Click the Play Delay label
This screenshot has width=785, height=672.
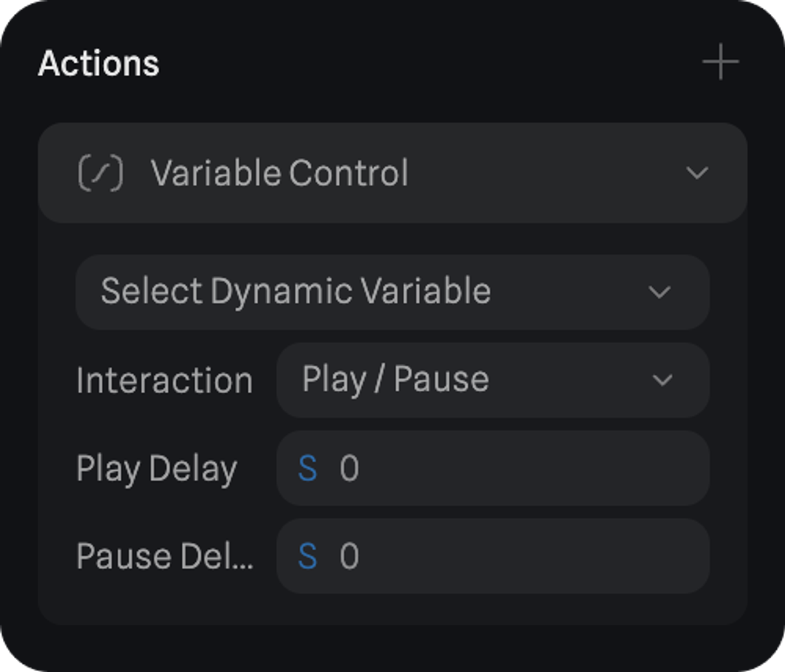[157, 468]
